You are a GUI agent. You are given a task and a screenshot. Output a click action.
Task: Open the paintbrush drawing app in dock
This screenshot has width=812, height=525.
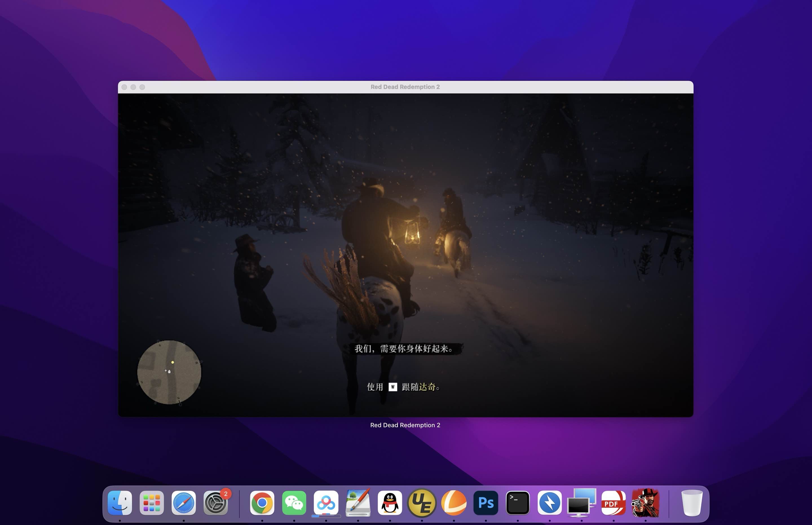[358, 503]
